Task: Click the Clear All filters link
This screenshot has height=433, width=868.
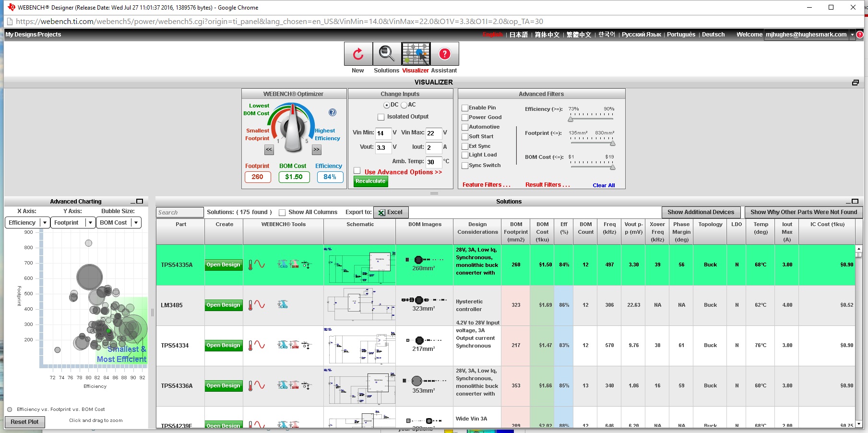Action: (x=604, y=185)
